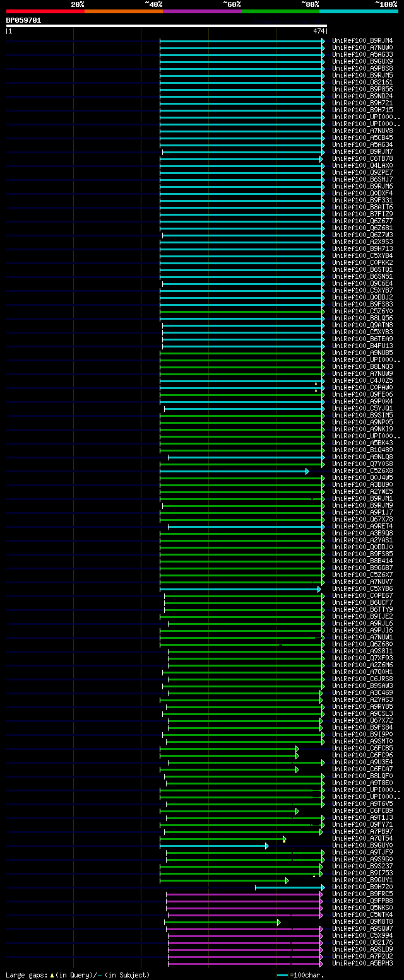Image resolution: width=404 pixels, height=980 pixels.
Task: Click label UniRef100_B6SHJ7
Action: click(x=362, y=180)
